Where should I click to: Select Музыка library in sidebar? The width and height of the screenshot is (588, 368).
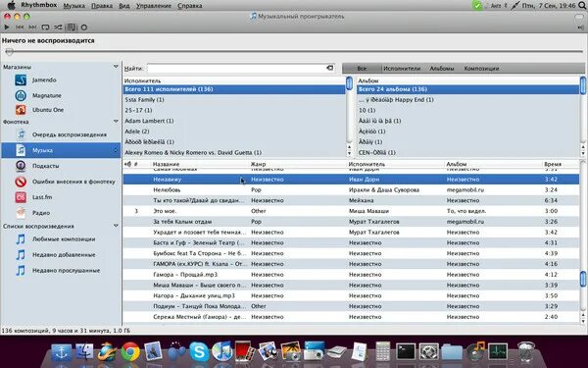coord(61,150)
